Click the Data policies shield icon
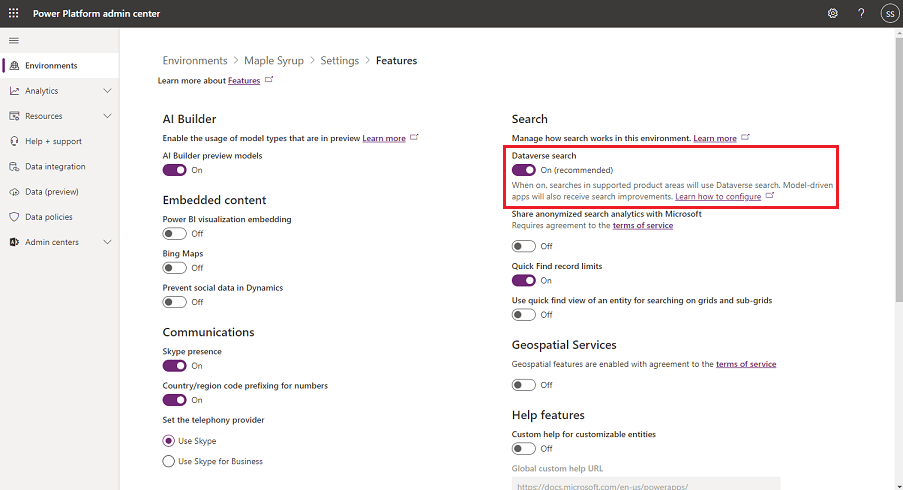 14,217
